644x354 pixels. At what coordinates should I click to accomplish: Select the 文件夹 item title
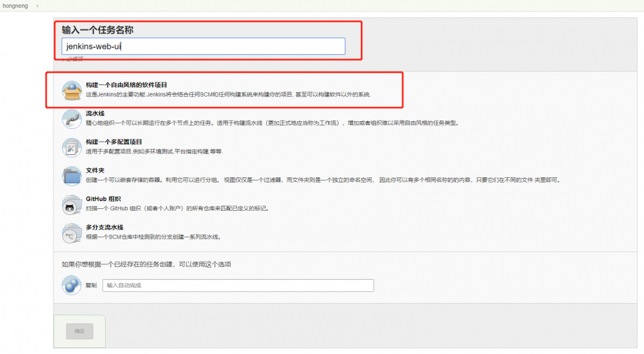click(95, 170)
